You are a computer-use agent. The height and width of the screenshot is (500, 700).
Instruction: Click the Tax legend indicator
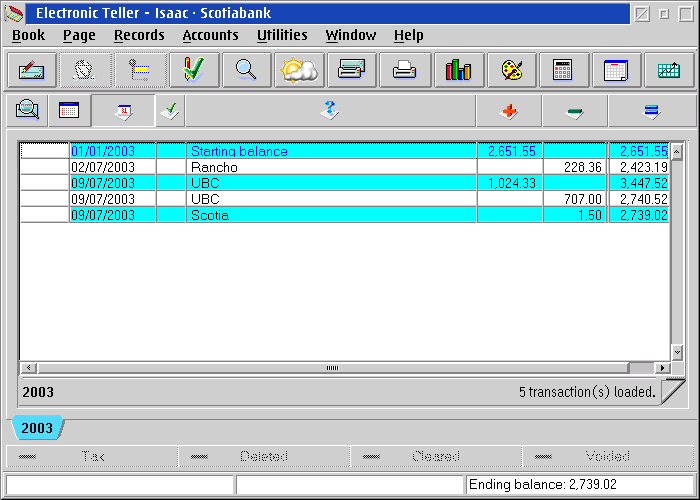click(92, 456)
